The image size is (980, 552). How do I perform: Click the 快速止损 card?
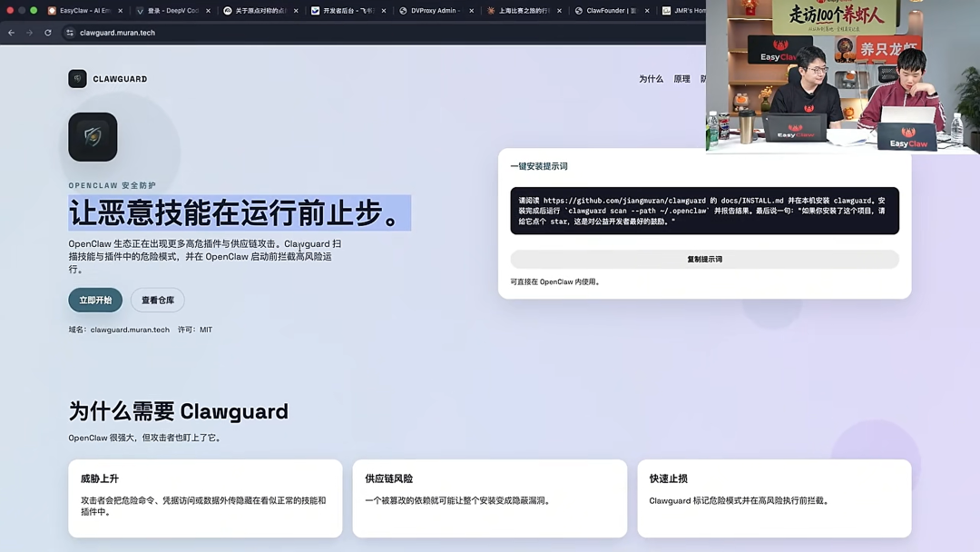point(774,498)
